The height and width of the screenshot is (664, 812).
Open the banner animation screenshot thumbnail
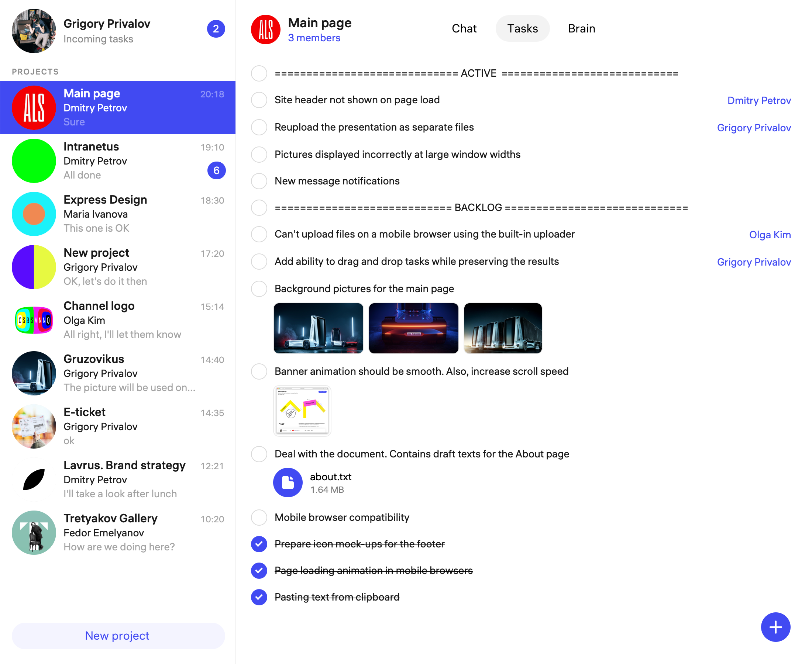pos(302,411)
